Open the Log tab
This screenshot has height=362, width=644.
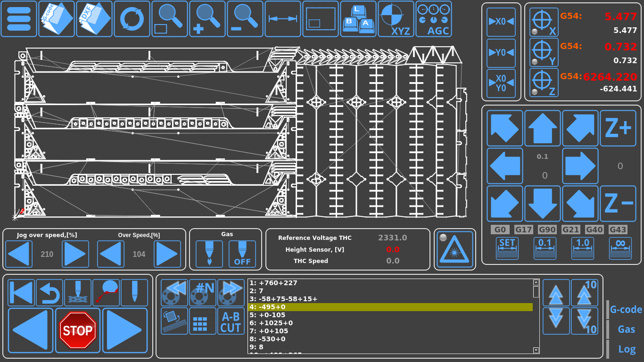click(x=626, y=349)
